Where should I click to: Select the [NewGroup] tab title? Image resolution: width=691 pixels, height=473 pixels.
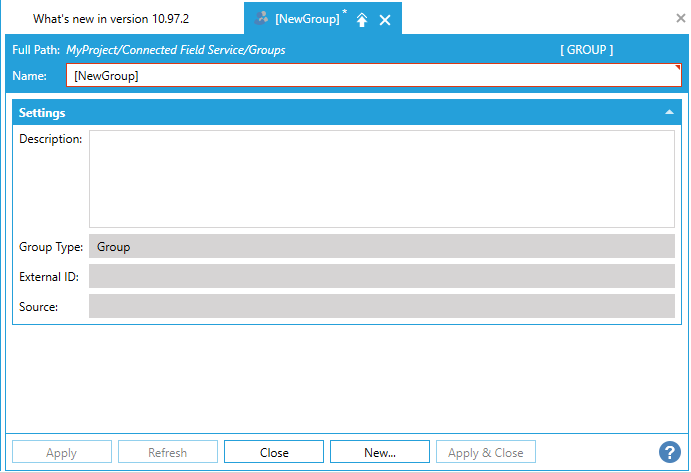(306, 19)
